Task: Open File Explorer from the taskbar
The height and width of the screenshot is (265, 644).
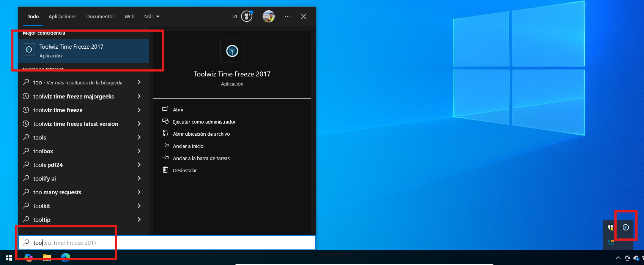Action: pyautogui.click(x=47, y=258)
